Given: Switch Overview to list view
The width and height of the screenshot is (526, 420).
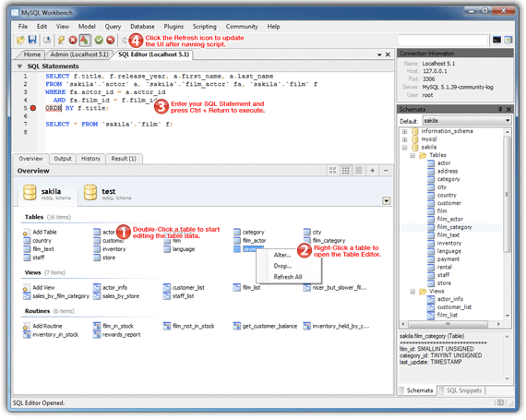Looking at the screenshot, I should (x=359, y=171).
